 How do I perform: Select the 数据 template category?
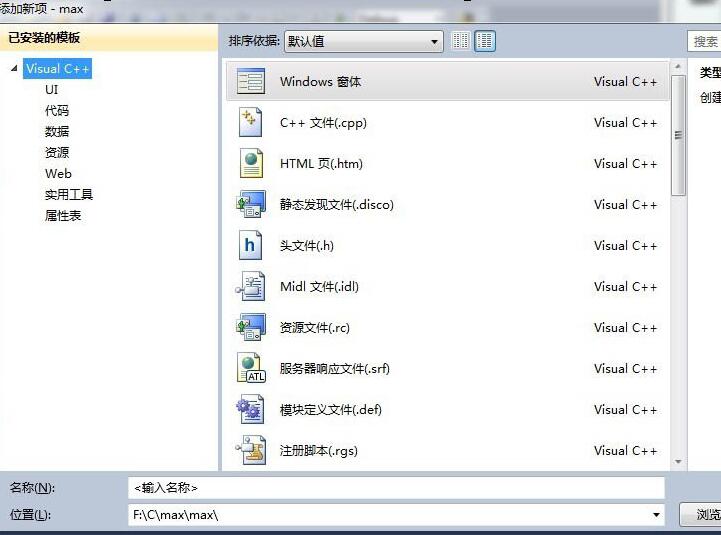point(57,132)
